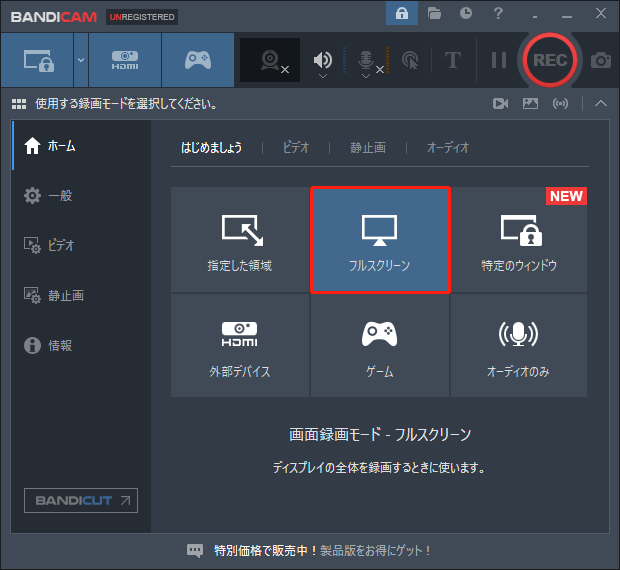Open the image files list icon
620x570 pixels.
(530, 104)
